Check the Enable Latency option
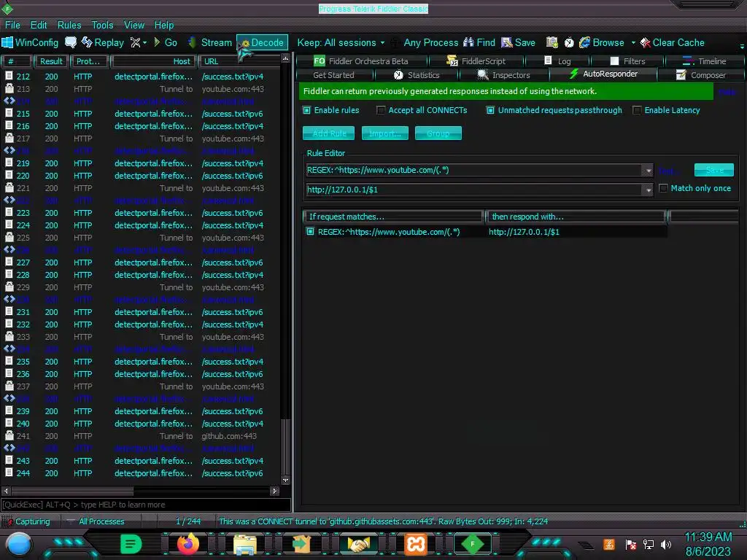The height and width of the screenshot is (560, 747). tap(637, 111)
